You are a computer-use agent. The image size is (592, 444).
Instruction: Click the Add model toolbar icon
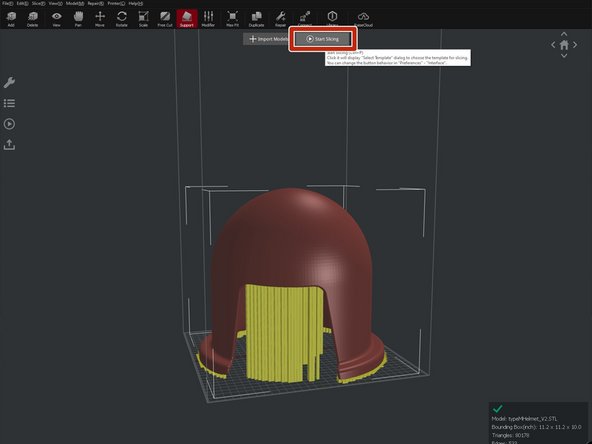[x=11, y=18]
